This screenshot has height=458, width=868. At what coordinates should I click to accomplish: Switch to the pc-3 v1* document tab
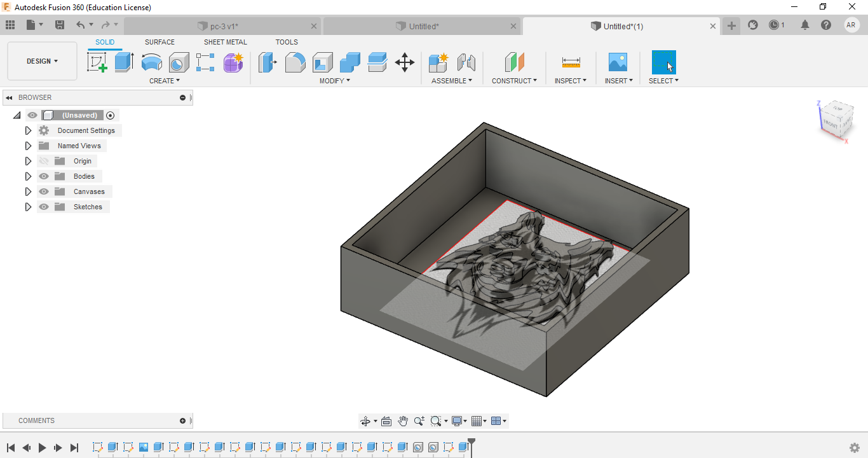(224, 26)
